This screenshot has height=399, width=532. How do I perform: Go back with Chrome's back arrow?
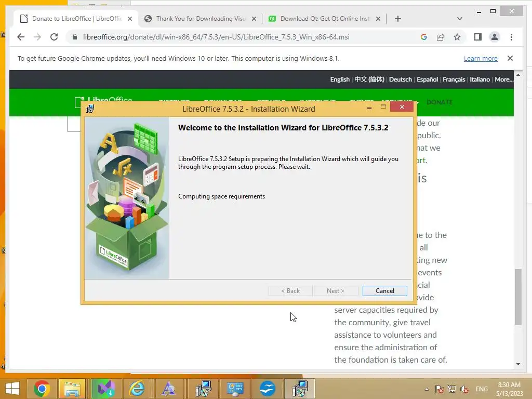(21, 37)
